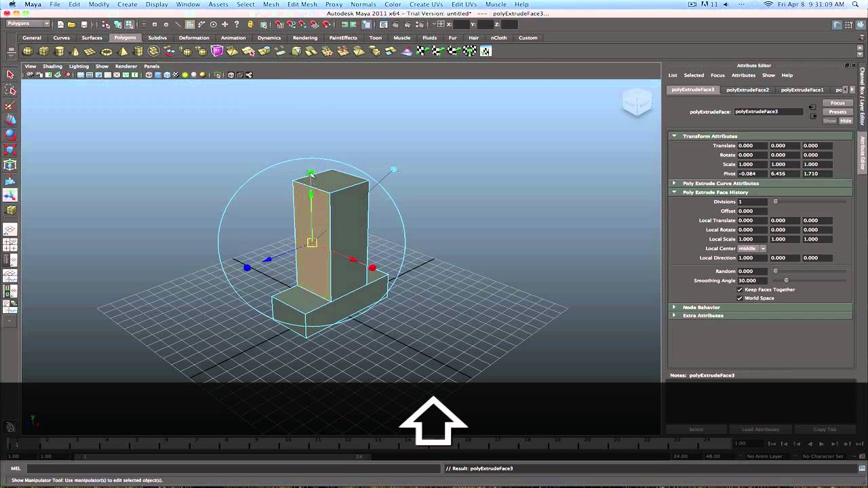Click the Show button
The height and width of the screenshot is (488, 868).
click(830, 121)
